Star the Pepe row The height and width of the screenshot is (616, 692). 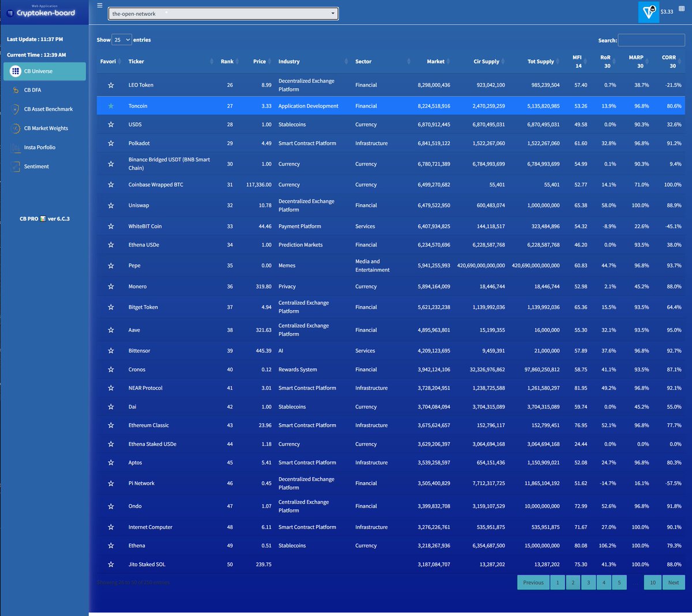pyautogui.click(x=111, y=266)
